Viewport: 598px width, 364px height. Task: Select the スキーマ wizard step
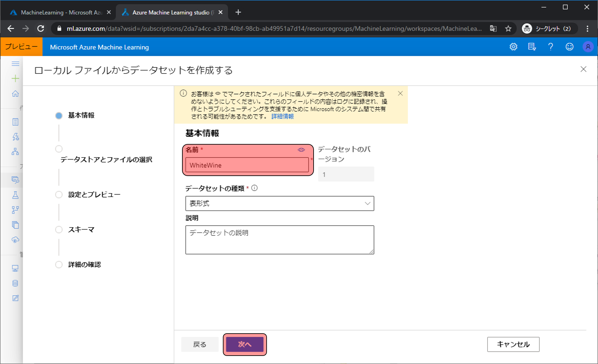tap(81, 230)
